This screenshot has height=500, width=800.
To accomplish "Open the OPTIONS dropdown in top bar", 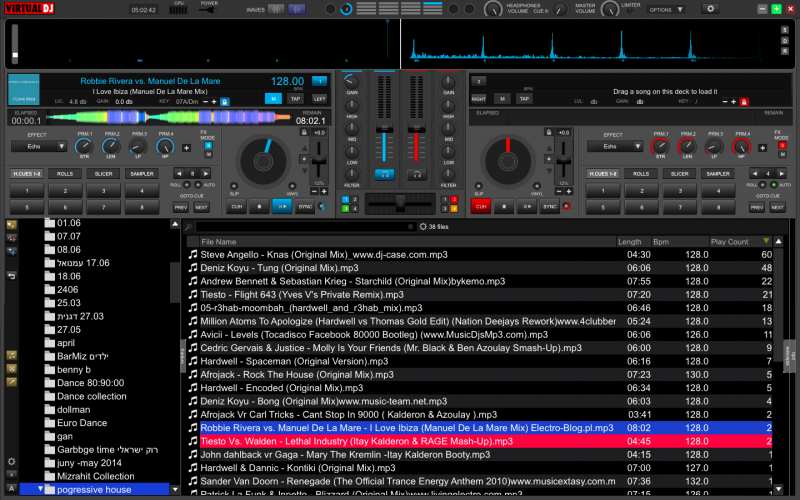I will click(x=666, y=10).
